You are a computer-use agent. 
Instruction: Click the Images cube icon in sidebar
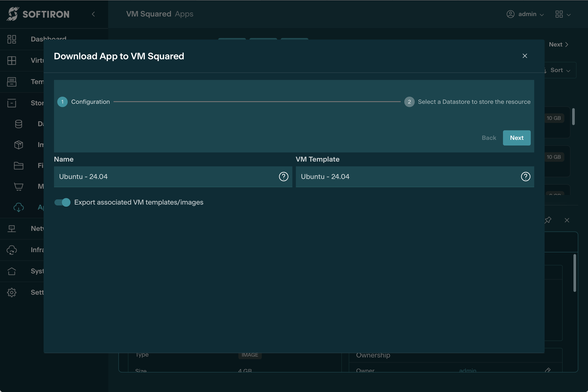click(x=18, y=145)
